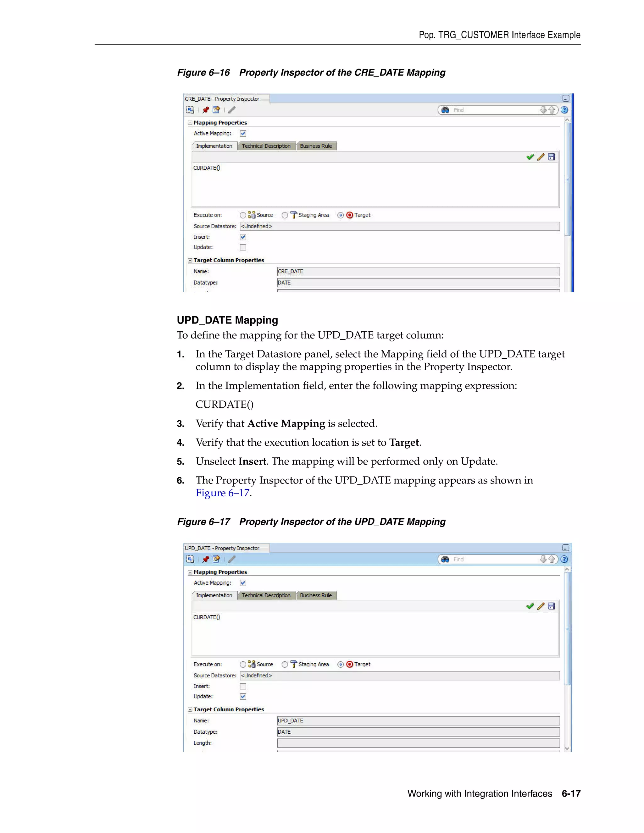
Task: Click the first select-object icon in CRE_DATE inspector toolbar
Action: click(190, 110)
